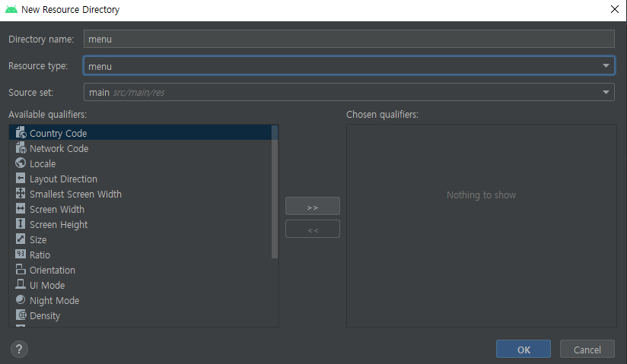Screen dimensions: 627x364
Task: Select Screen Height qualifier row
Action: [140, 223]
